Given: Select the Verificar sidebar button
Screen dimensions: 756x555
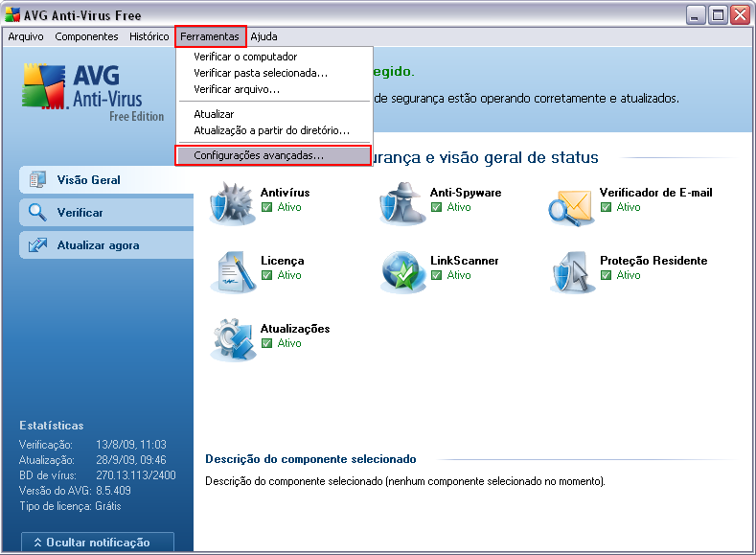Looking at the screenshot, I should tap(106, 212).
